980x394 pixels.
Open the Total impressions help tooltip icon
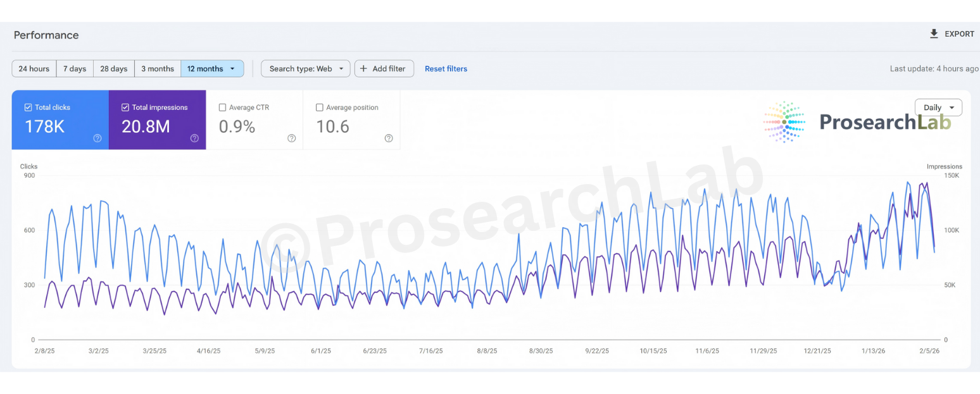(x=194, y=138)
